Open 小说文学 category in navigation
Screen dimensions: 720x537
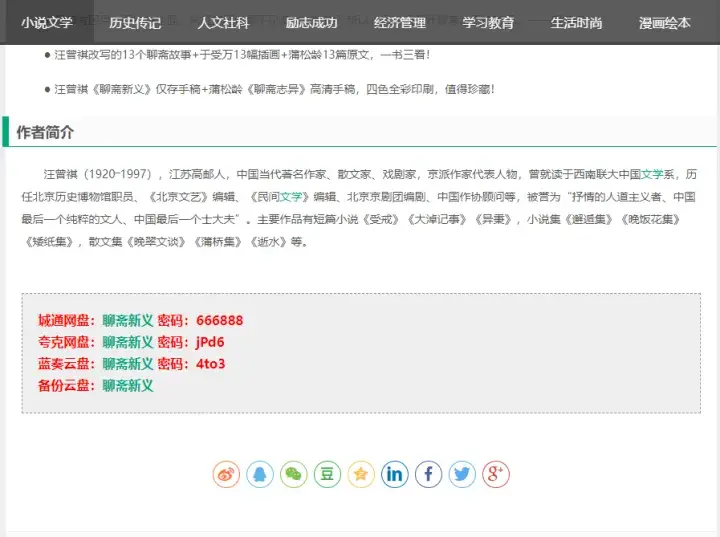47,23
